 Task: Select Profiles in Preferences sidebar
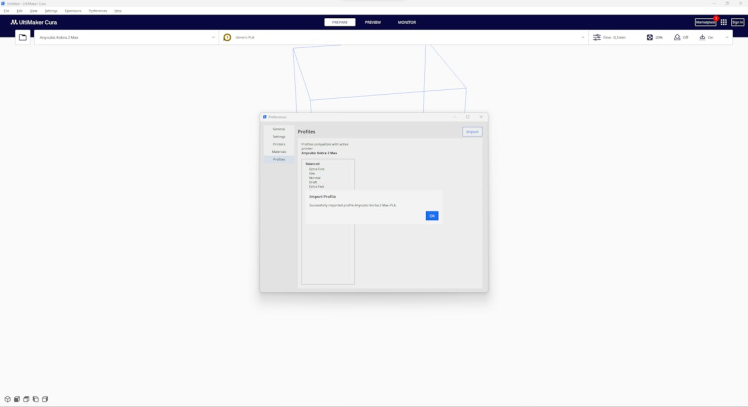point(279,159)
